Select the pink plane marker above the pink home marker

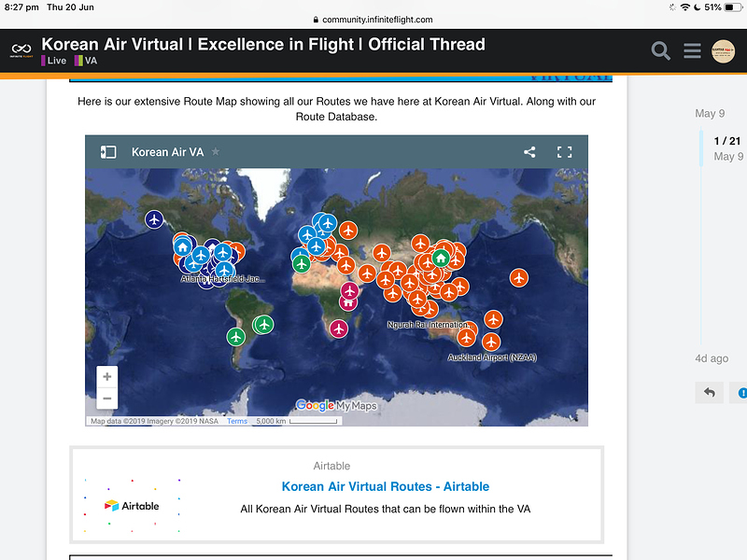349,290
